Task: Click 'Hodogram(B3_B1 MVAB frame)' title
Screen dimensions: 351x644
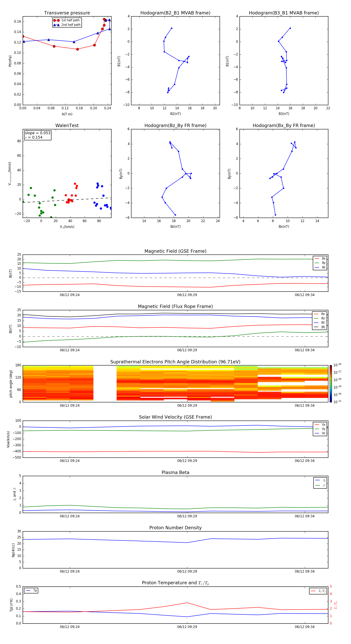Action: pyautogui.click(x=284, y=13)
